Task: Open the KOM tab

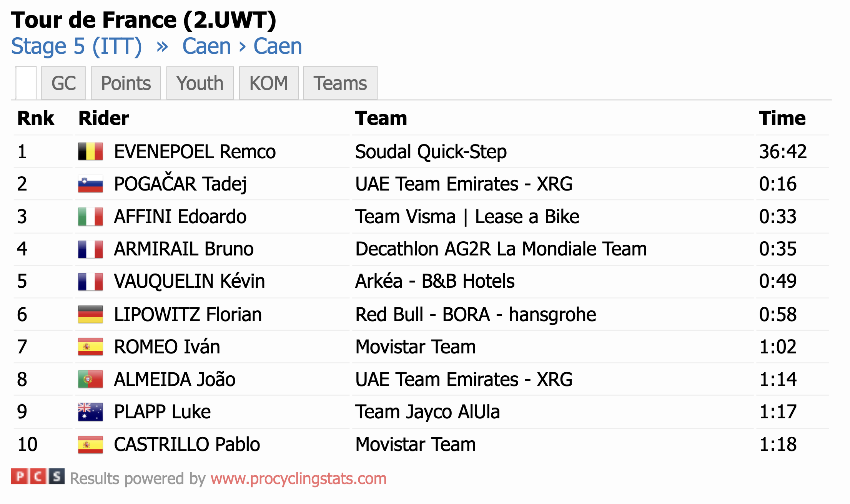Action: (269, 83)
